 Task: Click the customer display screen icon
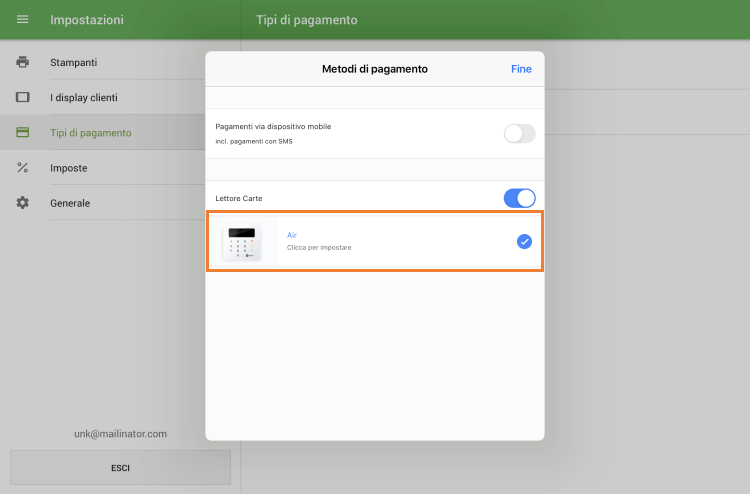point(22,97)
